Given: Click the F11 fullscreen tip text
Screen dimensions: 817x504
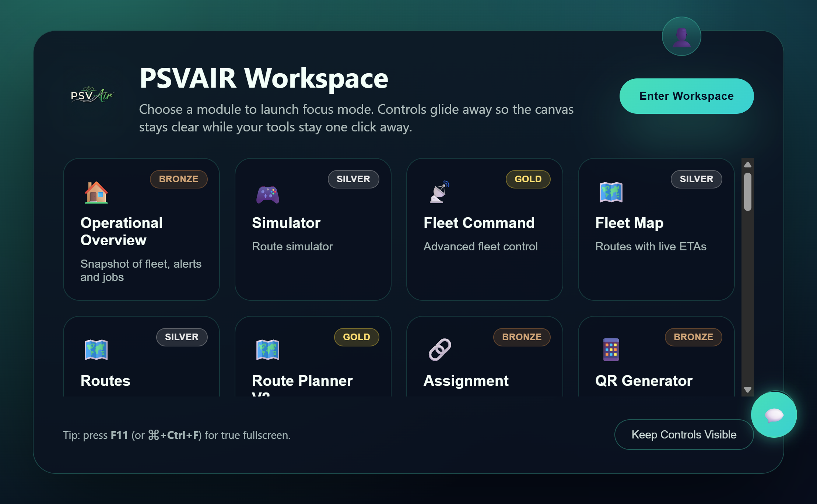Looking at the screenshot, I should [x=177, y=435].
